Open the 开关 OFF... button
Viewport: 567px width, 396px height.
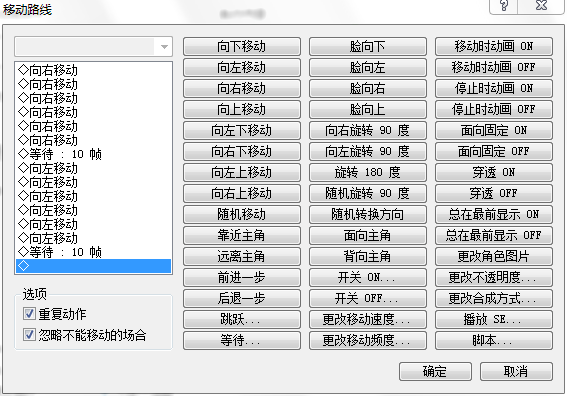pos(368,298)
